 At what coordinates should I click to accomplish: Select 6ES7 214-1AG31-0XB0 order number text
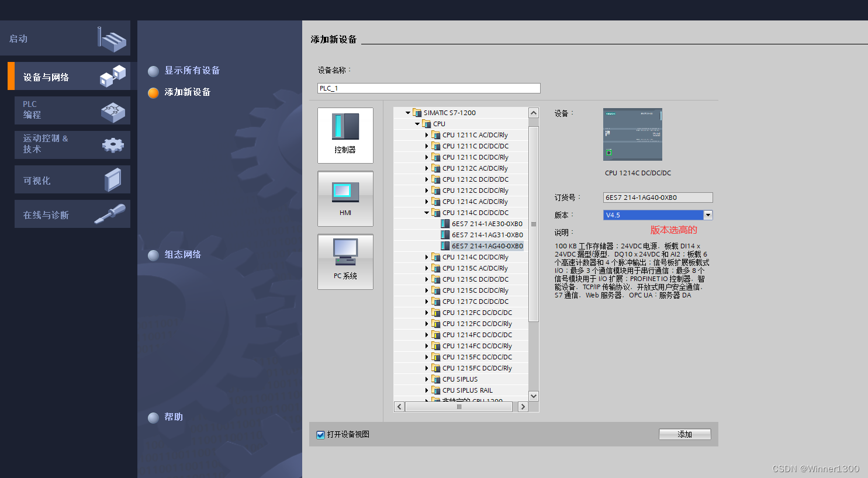pos(487,235)
